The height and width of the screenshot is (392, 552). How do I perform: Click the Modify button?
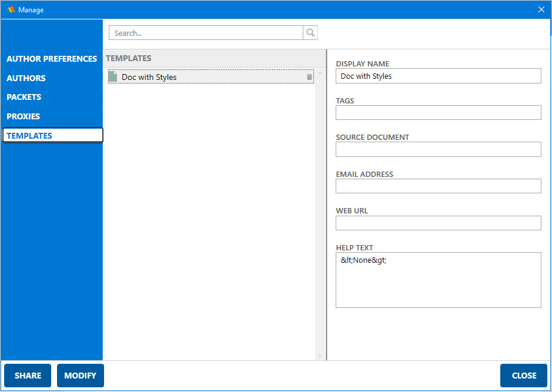pyautogui.click(x=81, y=376)
